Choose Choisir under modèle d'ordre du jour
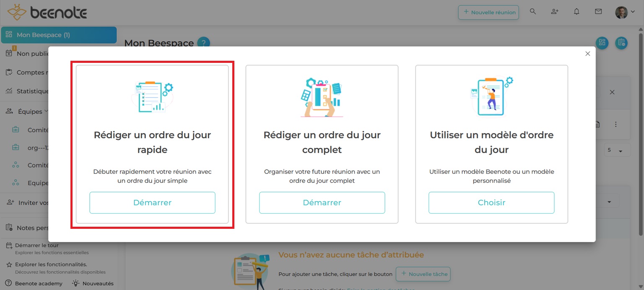This screenshot has width=644, height=290. coord(491,202)
